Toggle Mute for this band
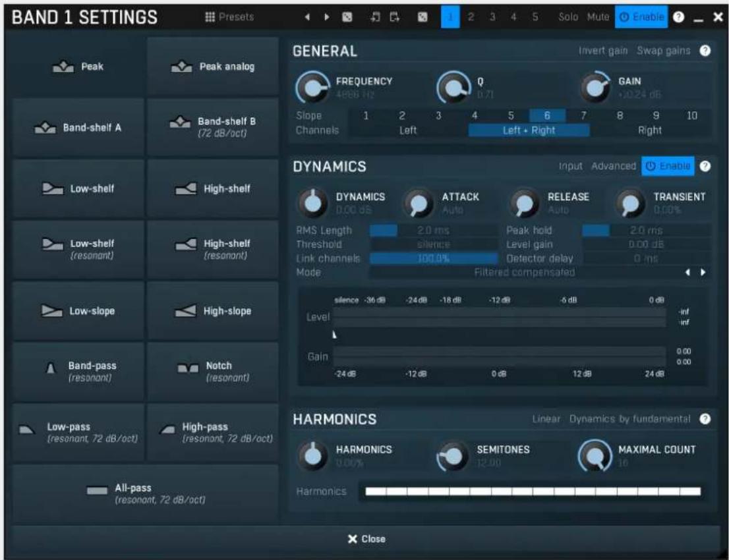729x560 pixels. click(x=598, y=17)
